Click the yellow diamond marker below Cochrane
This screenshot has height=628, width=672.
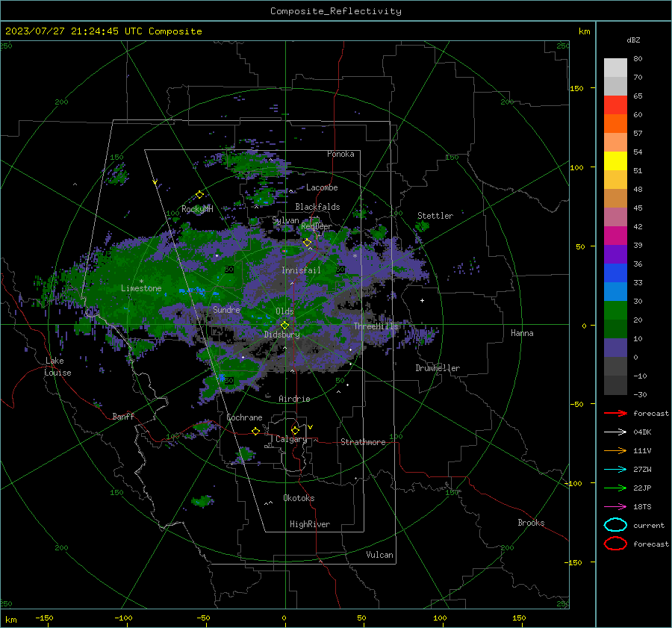[x=255, y=432]
